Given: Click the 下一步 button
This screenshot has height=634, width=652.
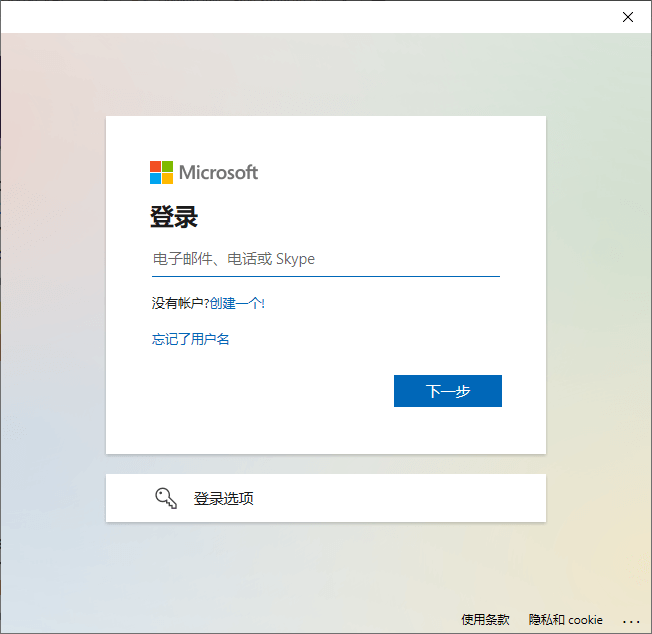Looking at the screenshot, I should click(448, 391).
